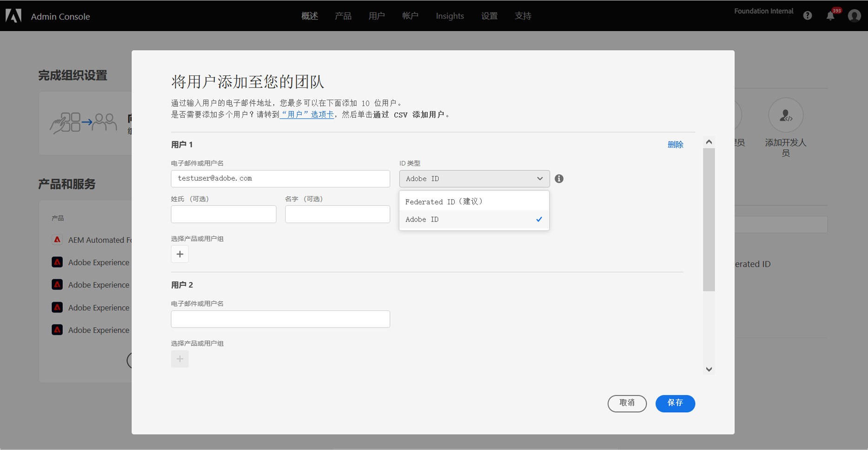Viewport: 868px width, 450px height.
Task: Click the 名字 (可选) input field
Action: click(x=338, y=214)
